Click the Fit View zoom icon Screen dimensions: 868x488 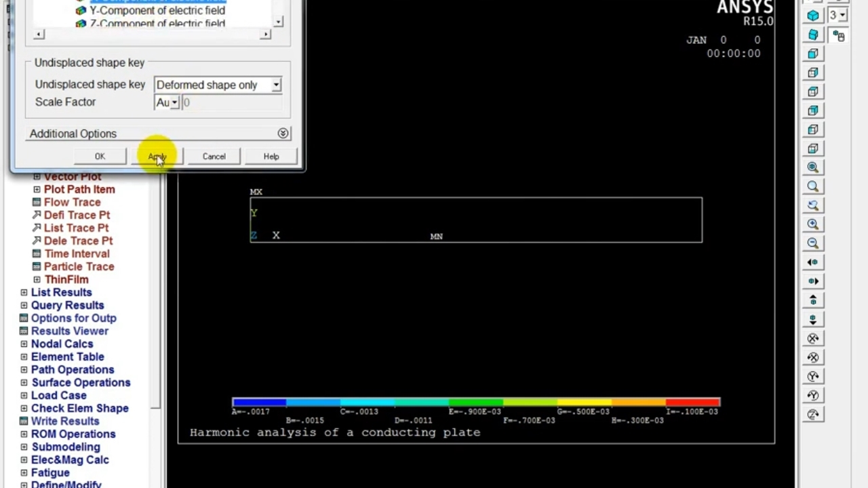click(x=813, y=167)
